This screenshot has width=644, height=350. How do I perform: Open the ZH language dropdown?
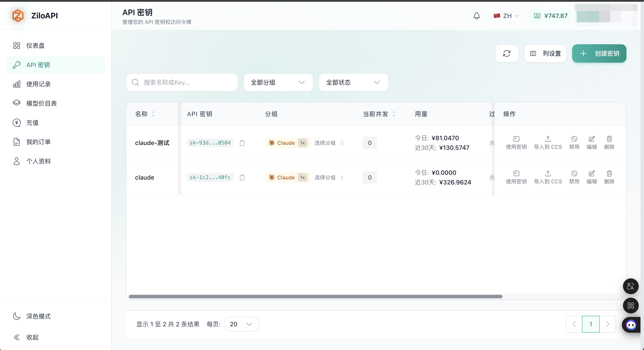506,16
